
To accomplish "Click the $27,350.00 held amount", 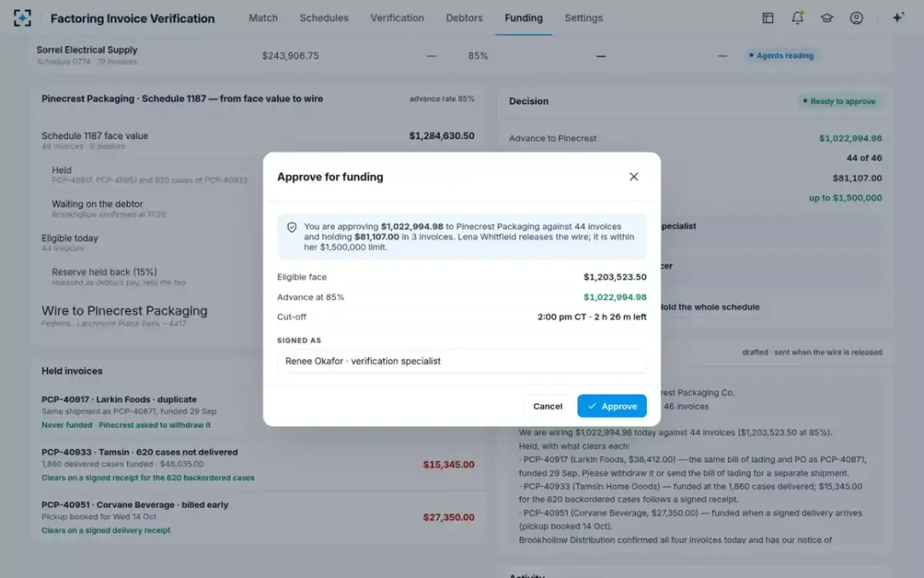I will 449,517.
